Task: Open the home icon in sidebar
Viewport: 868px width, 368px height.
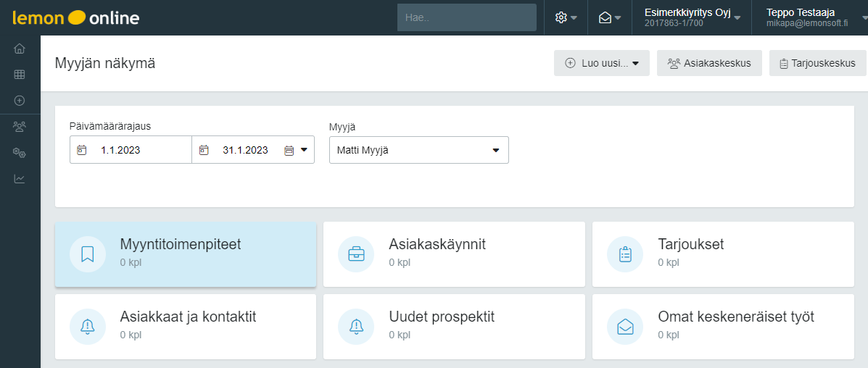Action: 20,49
